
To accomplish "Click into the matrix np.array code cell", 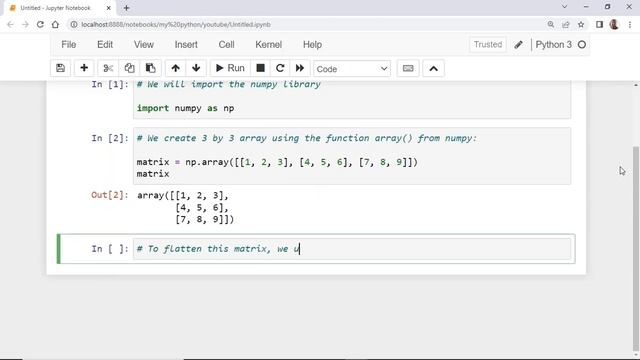I will (x=352, y=156).
